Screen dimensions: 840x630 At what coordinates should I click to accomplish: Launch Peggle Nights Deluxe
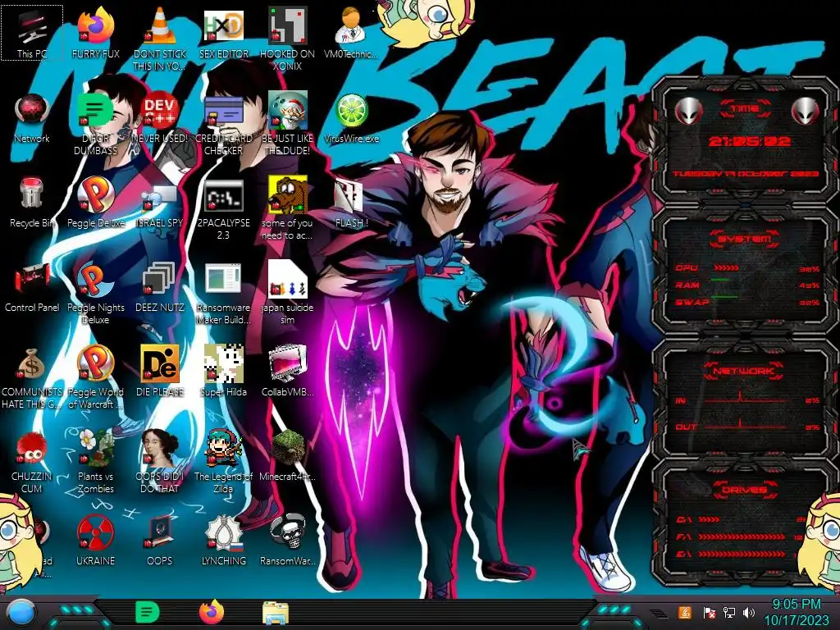[95, 294]
